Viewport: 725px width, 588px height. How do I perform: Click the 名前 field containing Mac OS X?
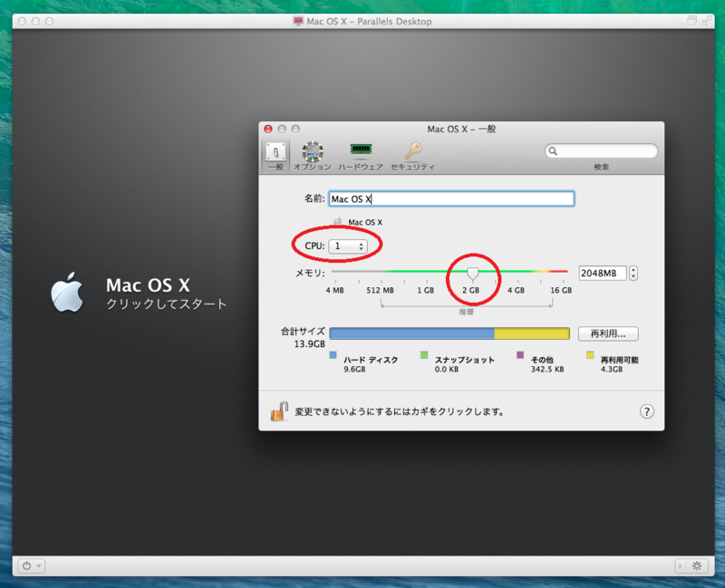450,198
